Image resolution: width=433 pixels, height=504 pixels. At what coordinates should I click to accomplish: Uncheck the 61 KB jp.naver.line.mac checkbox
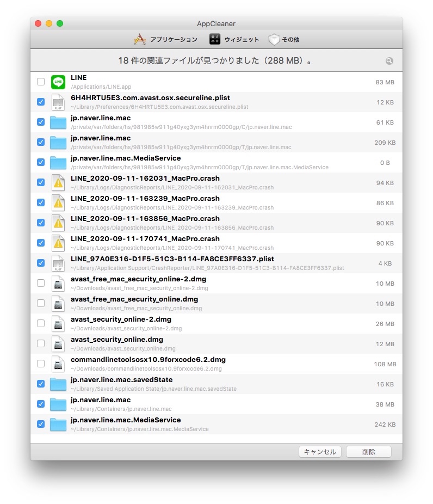[41, 122]
